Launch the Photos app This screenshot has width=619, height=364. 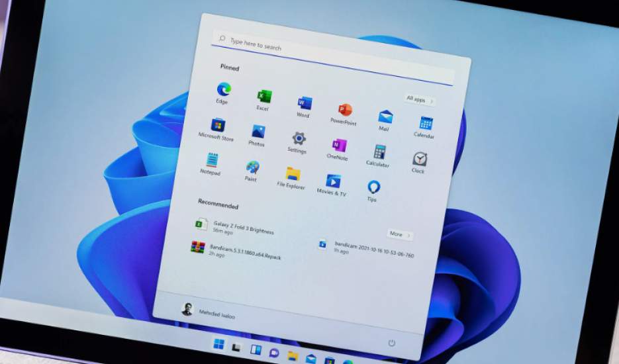(x=258, y=132)
